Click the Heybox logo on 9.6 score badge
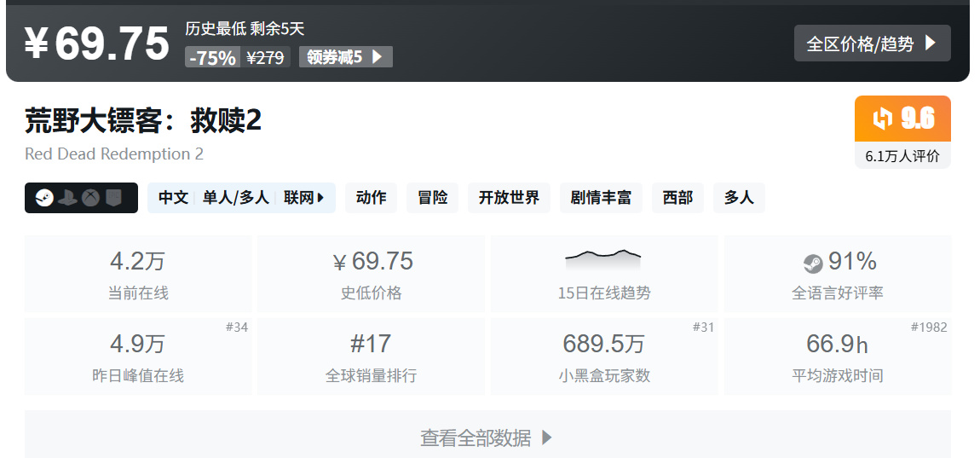 882,119
